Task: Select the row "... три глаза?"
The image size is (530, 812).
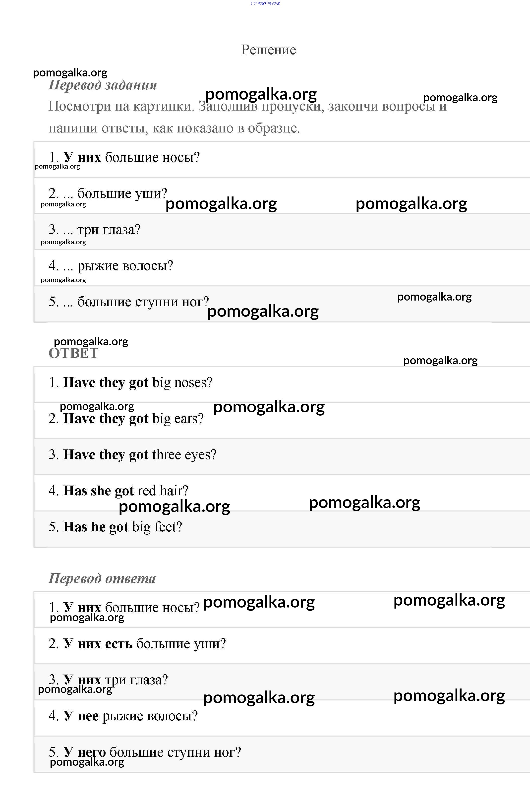Action: coord(94,230)
